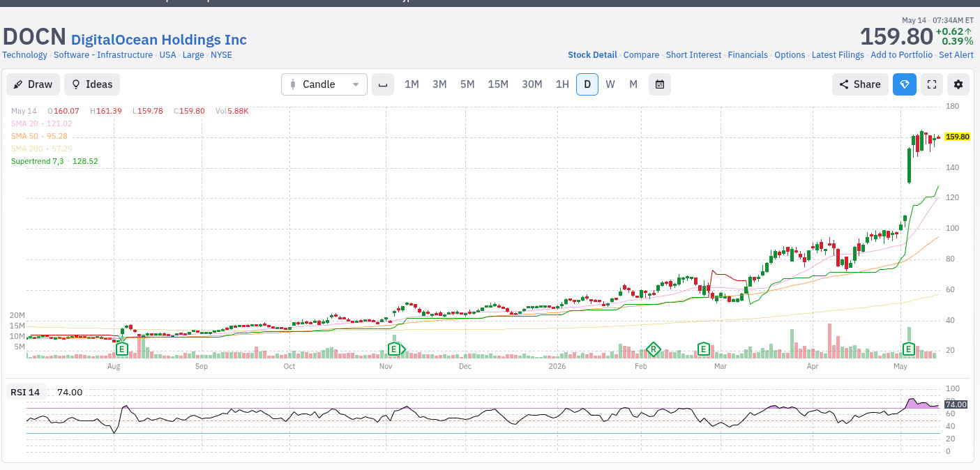Screen dimensions: 980x470
Task: Click the earnings E marker in May
Action: tap(909, 349)
